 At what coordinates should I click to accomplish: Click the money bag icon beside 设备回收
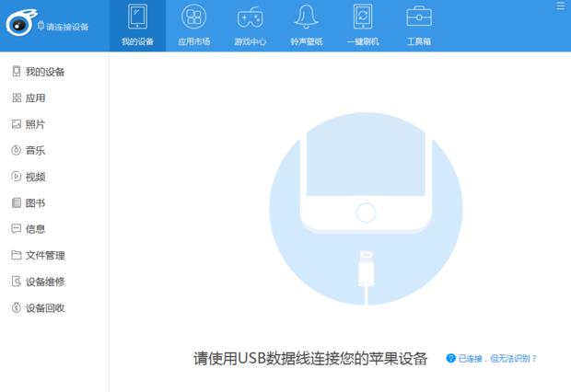tap(16, 307)
